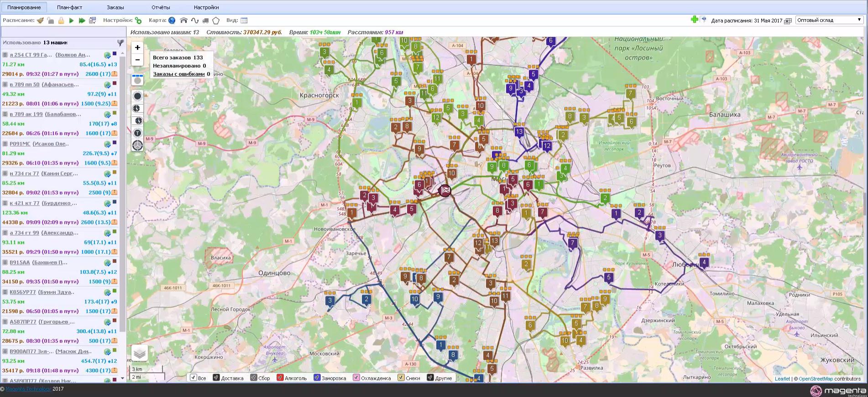Expand the Р091МС vehicle row menu
The height and width of the screenshot is (397, 868).
5,144
